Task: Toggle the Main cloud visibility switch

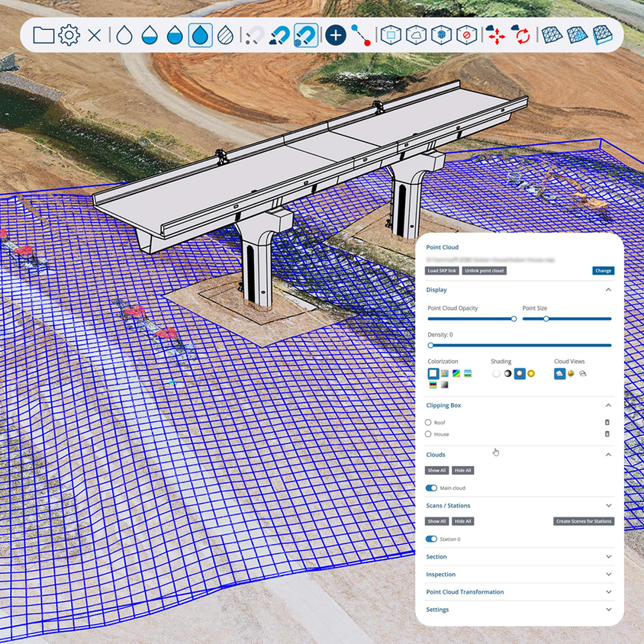Action: coord(432,488)
